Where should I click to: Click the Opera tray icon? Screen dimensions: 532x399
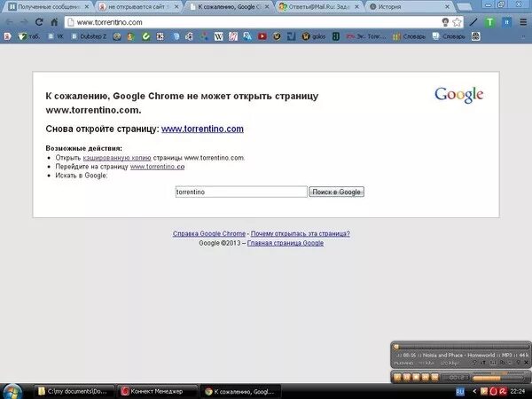(x=494, y=392)
